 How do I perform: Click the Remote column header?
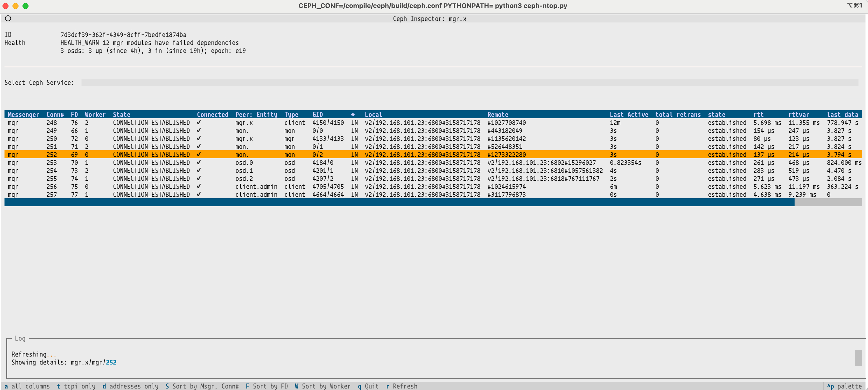point(498,115)
